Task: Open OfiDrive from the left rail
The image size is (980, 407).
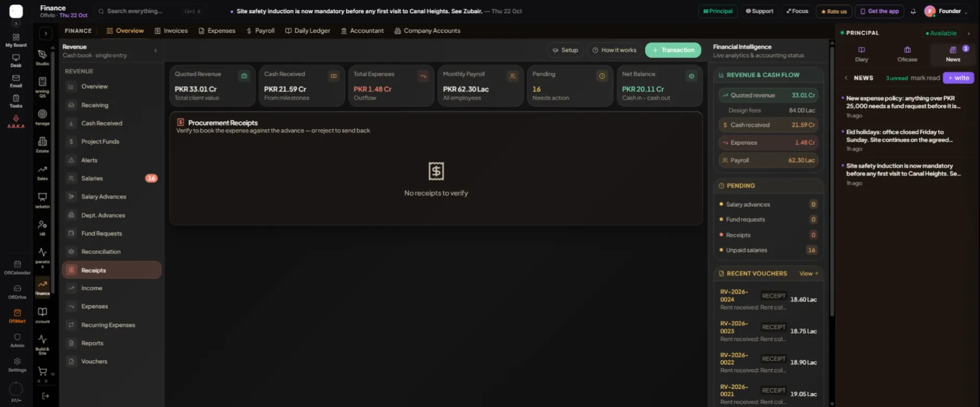Action: click(17, 292)
